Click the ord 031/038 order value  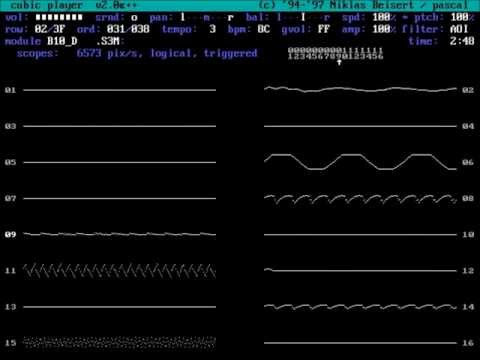coord(128,29)
